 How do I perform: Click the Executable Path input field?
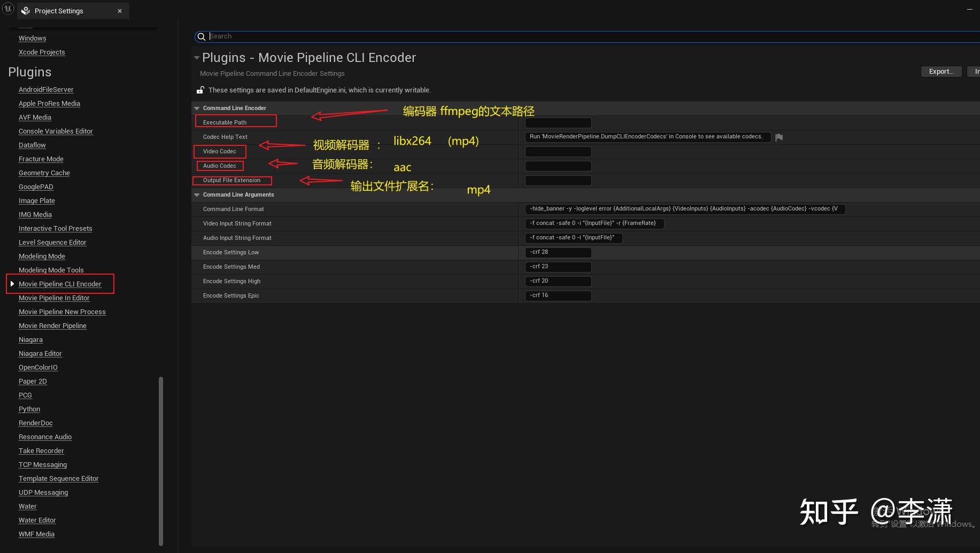(x=558, y=122)
